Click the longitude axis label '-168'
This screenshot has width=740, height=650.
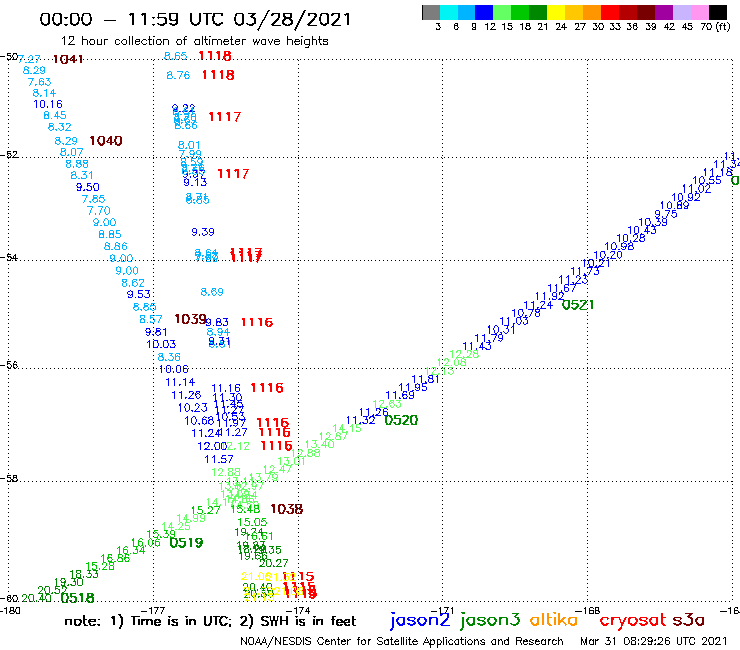(588, 610)
